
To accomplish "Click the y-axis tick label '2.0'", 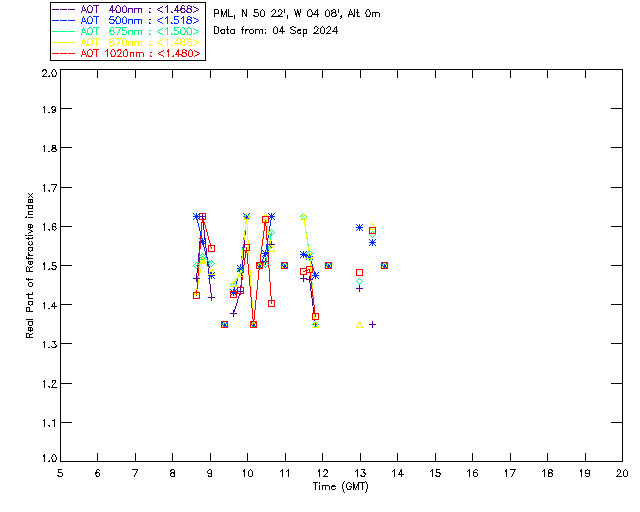I will [x=49, y=73].
